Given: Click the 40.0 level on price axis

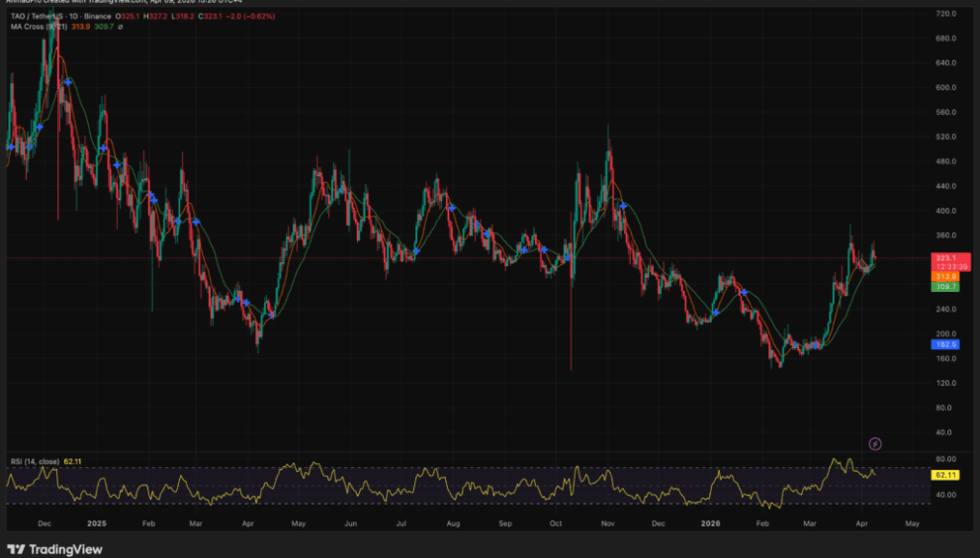Looking at the screenshot, I should tap(945, 432).
